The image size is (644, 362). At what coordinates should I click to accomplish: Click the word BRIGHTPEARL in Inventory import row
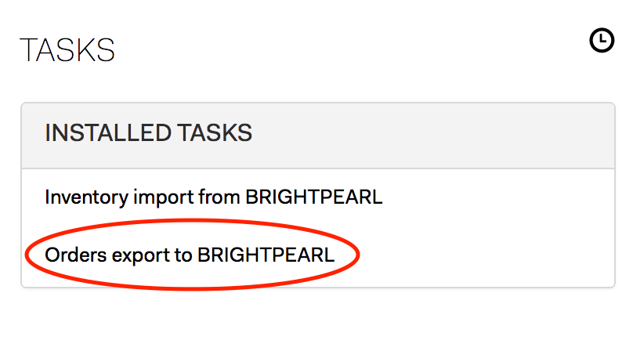314,197
